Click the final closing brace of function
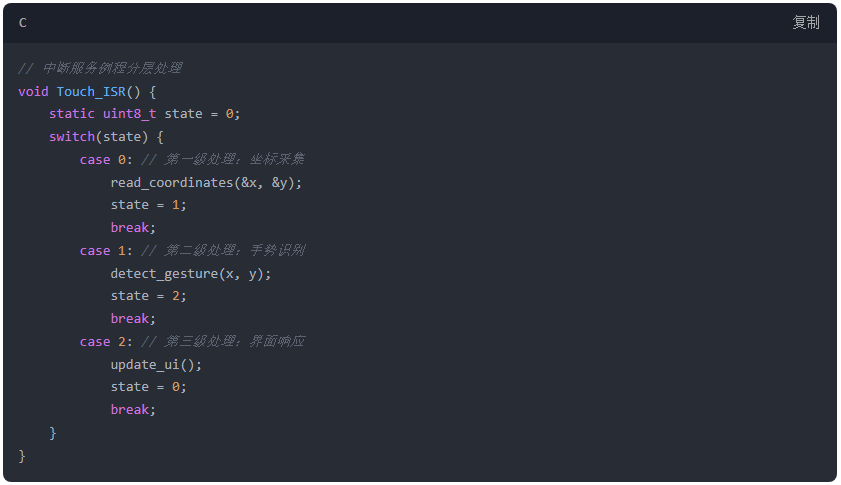The image size is (841, 485). click(x=22, y=456)
